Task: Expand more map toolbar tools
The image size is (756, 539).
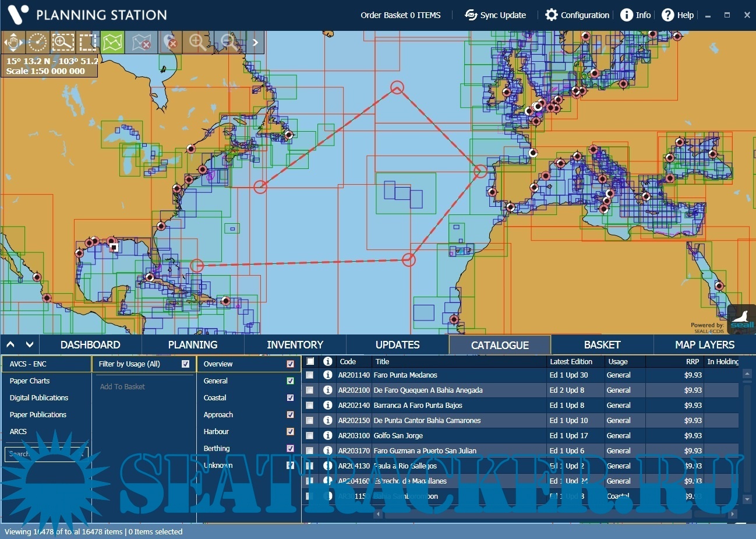Action: pos(255,43)
